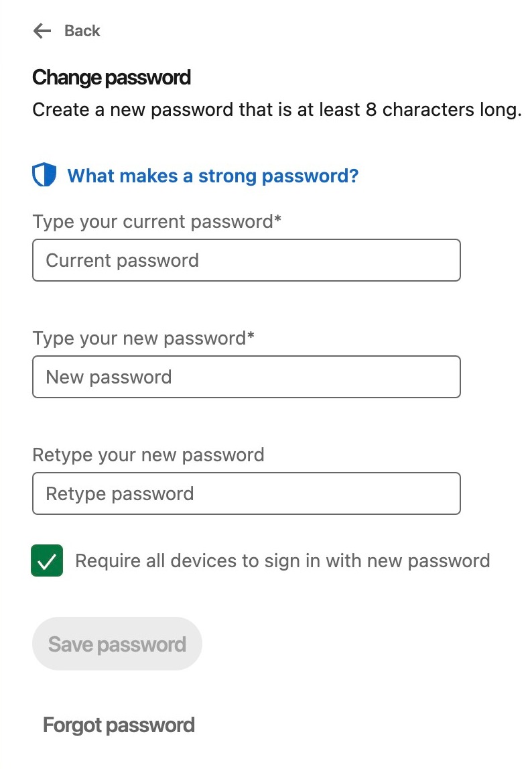Click the white checkmark in the checkbox
The image size is (532, 769).
click(47, 562)
